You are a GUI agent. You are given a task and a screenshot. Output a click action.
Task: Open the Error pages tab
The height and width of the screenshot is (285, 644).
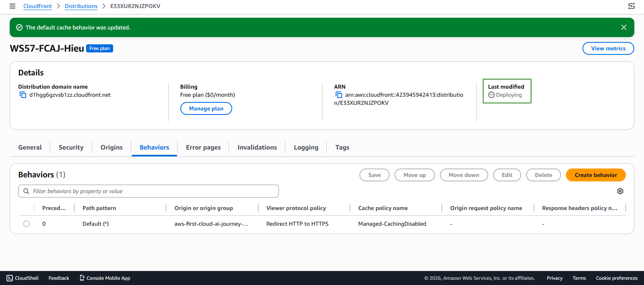(x=203, y=148)
